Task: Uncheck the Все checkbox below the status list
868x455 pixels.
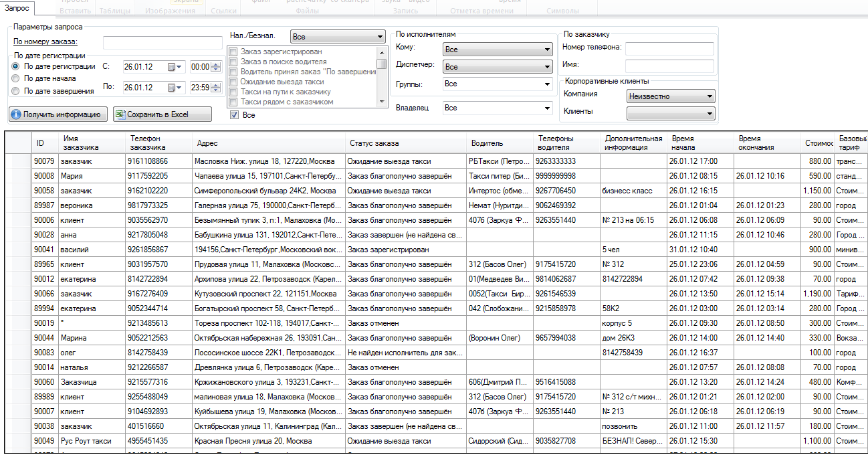Action: tap(234, 115)
